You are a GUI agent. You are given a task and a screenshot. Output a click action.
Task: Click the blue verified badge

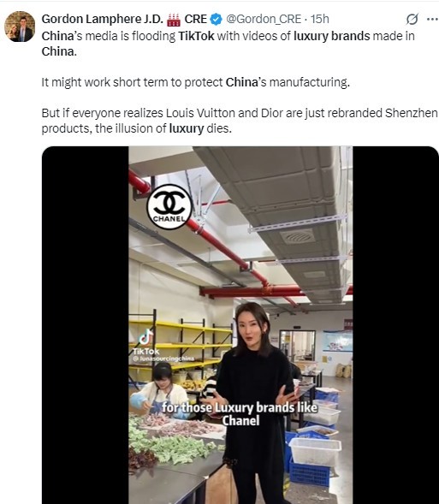216,20
